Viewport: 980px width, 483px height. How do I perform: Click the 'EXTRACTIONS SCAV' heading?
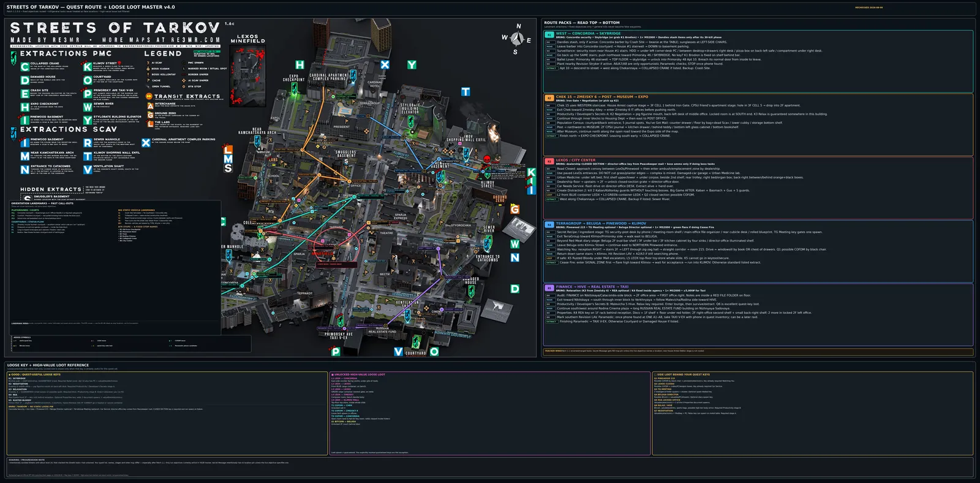pyautogui.click(x=69, y=129)
